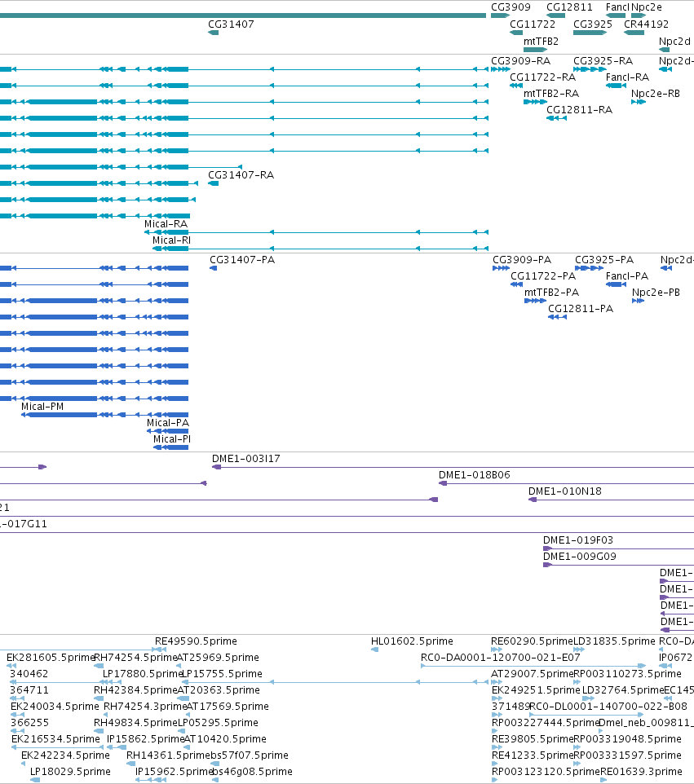Select the CG3909-RA transcript

501,69
